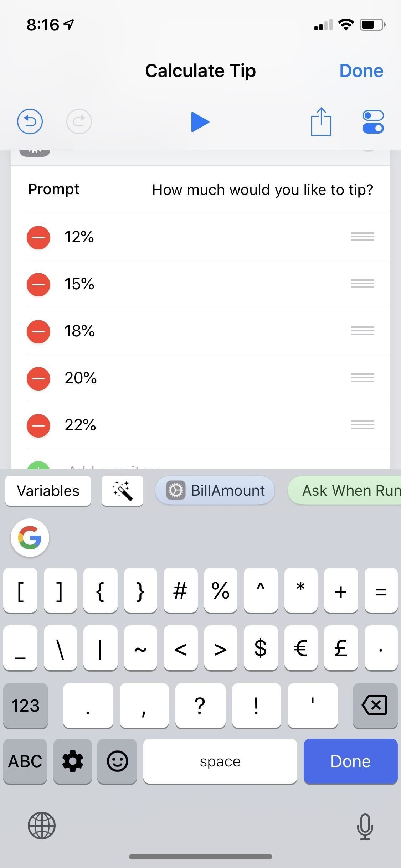Tap the undo arrow icon
Screen dimensions: 401x868
(30, 122)
